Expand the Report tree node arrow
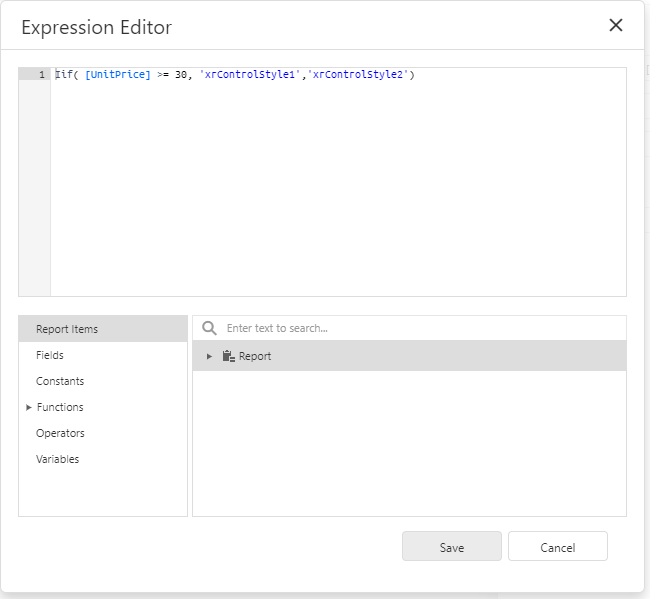This screenshot has width=650, height=599. click(209, 356)
